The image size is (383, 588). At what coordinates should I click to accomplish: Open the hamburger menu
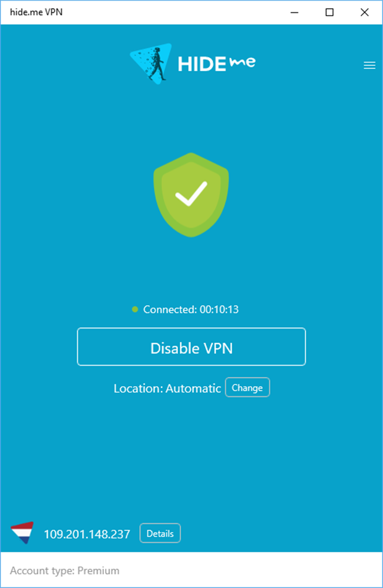click(369, 65)
